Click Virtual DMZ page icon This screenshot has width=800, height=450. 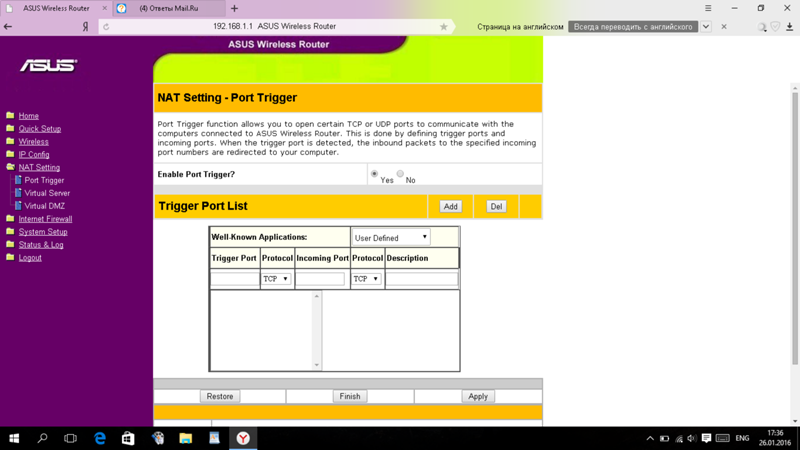coord(18,206)
